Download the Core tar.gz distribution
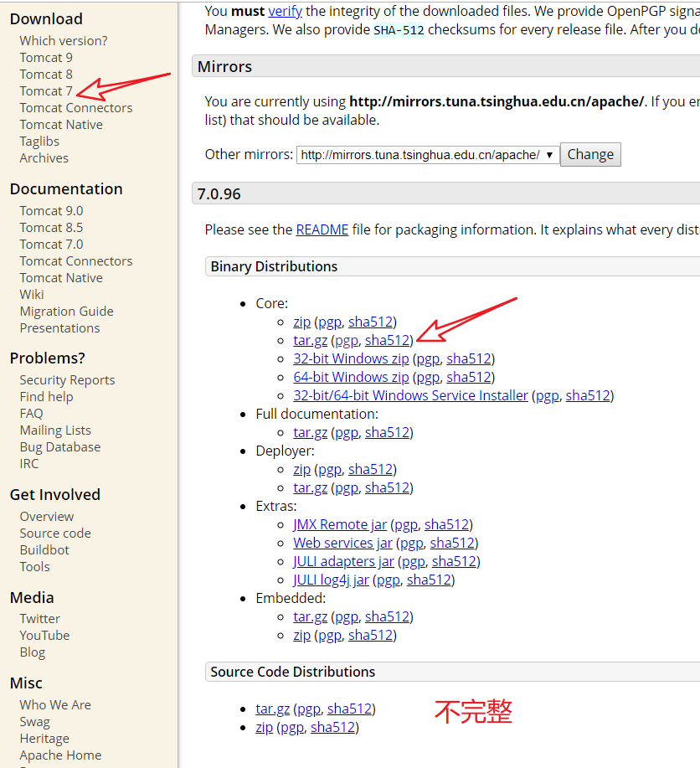700x768 pixels. pyautogui.click(x=310, y=340)
